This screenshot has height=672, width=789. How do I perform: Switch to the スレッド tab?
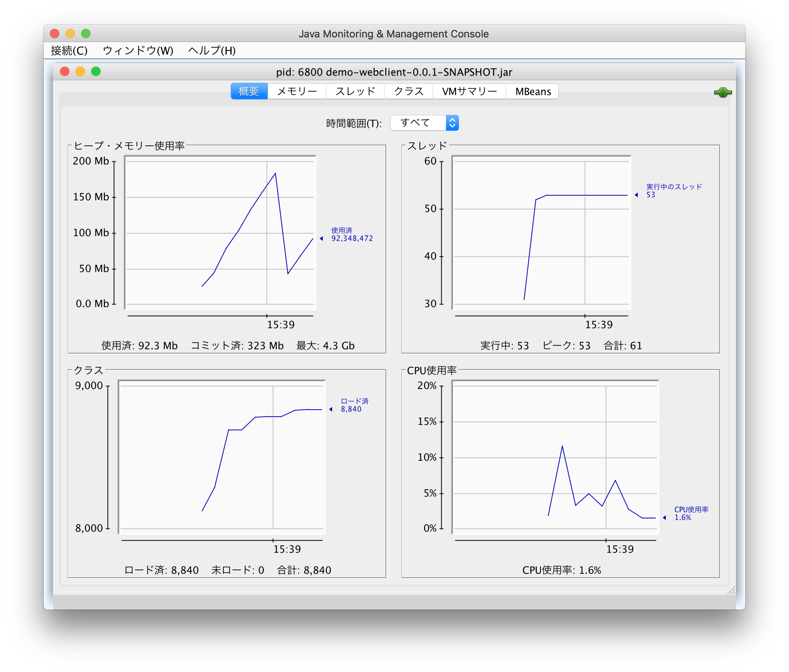coord(355,91)
